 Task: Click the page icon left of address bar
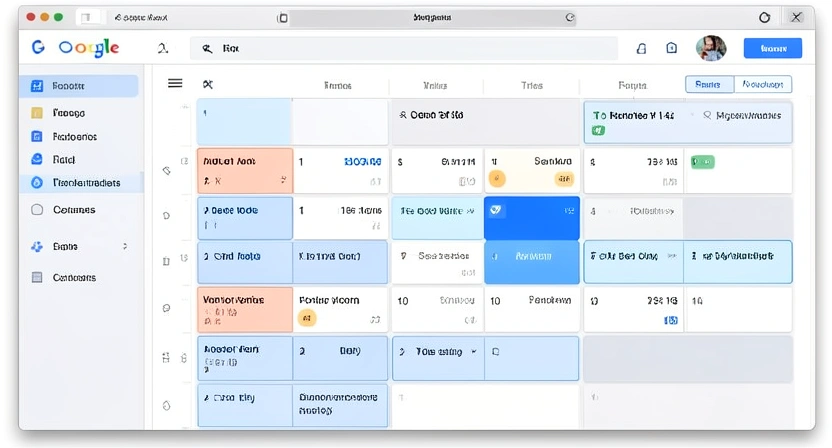282,18
